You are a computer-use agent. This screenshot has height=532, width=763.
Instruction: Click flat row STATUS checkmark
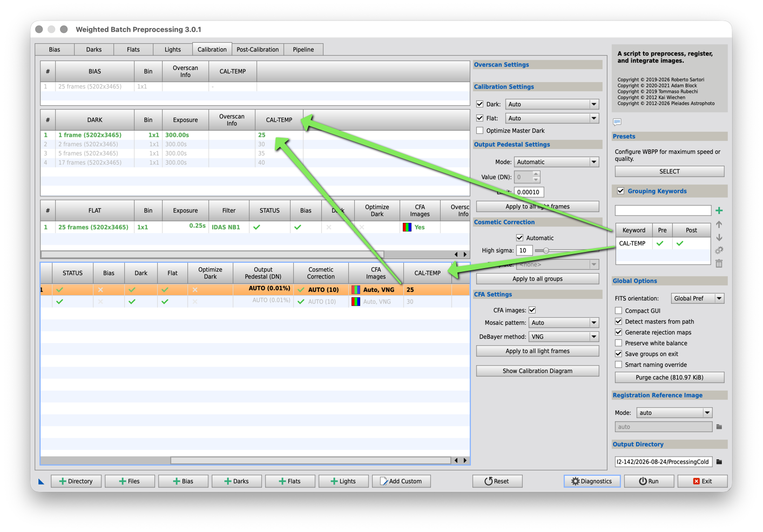pos(256,227)
